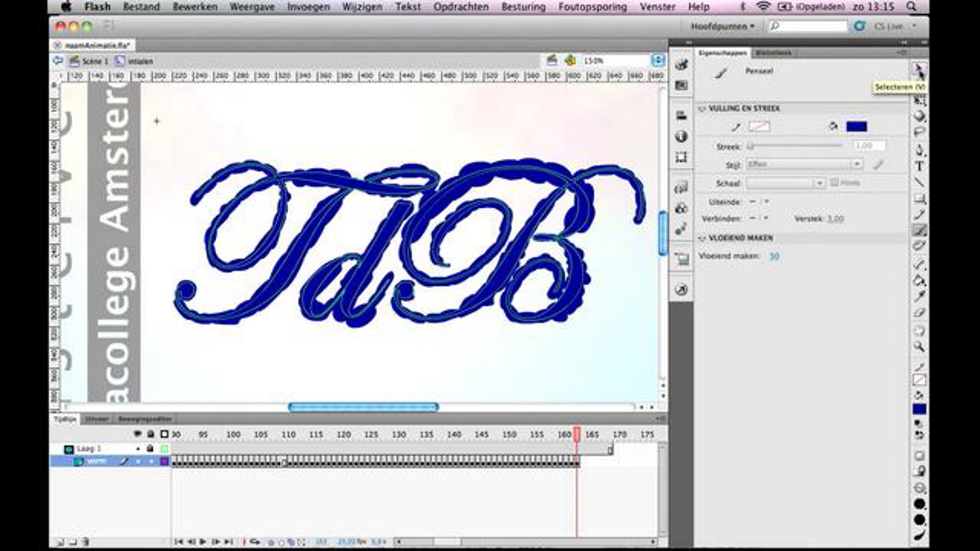Select the Text tool

919,167
